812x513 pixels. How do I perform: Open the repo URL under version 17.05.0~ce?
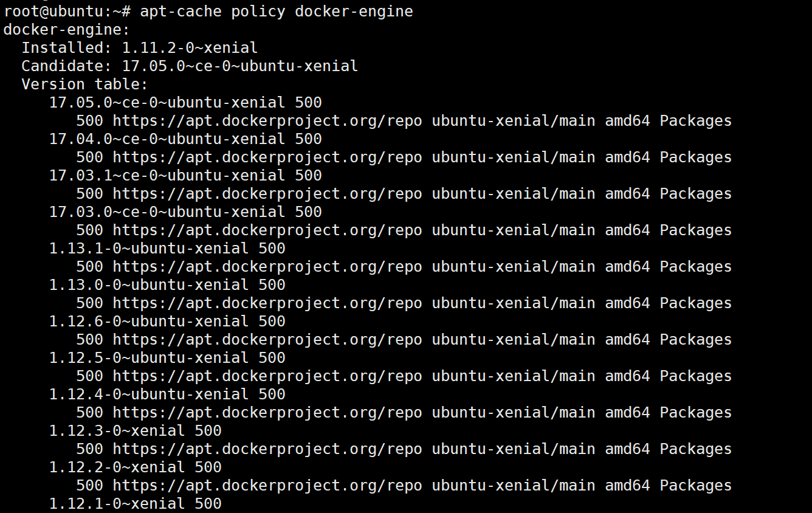tap(267, 121)
